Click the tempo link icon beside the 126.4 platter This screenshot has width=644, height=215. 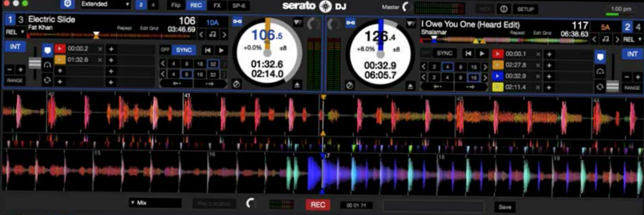tap(350, 22)
